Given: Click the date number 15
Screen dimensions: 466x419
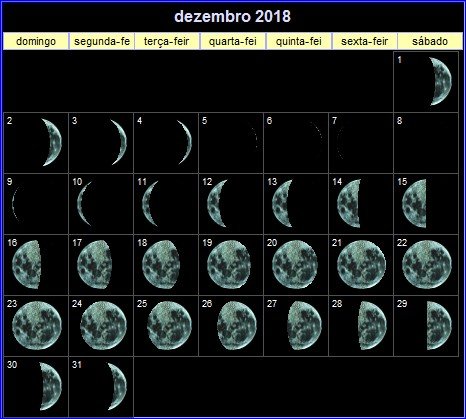Looking at the screenshot, I should point(402,182).
